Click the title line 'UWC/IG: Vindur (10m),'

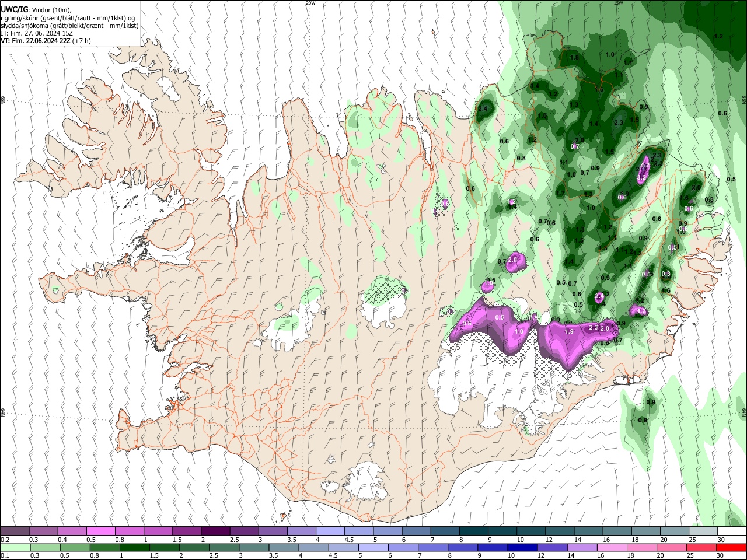36,10
